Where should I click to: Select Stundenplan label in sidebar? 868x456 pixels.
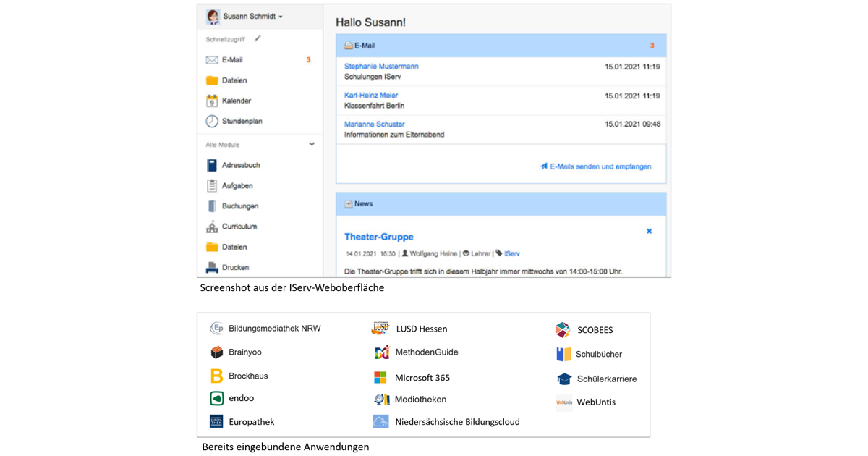pyautogui.click(x=242, y=122)
